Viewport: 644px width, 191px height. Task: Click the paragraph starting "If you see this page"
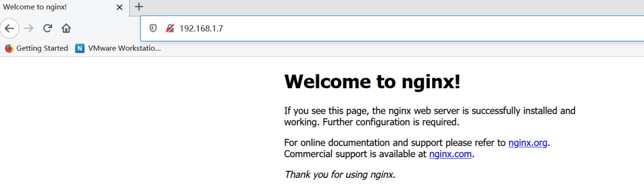pos(430,116)
